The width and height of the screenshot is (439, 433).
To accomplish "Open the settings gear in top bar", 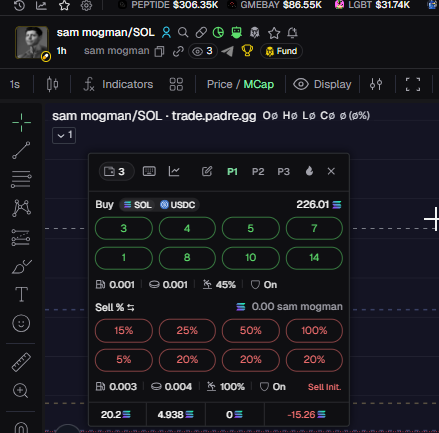I will 86,5.
